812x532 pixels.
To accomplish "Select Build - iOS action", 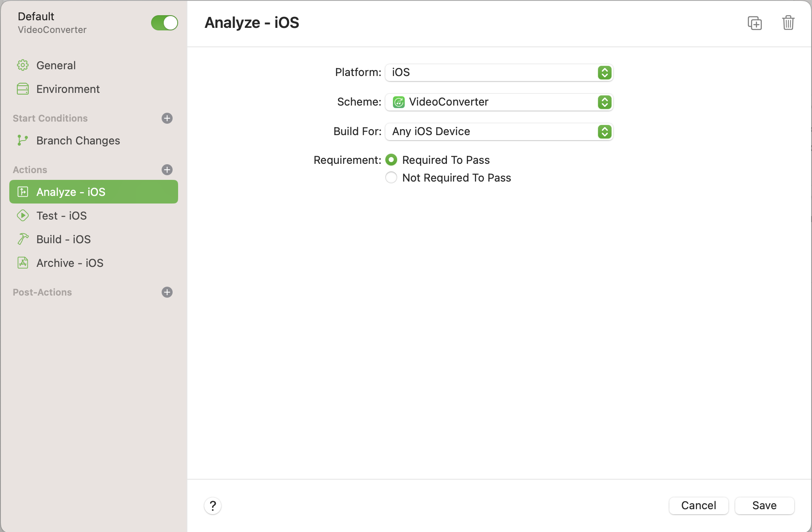I will [63, 239].
